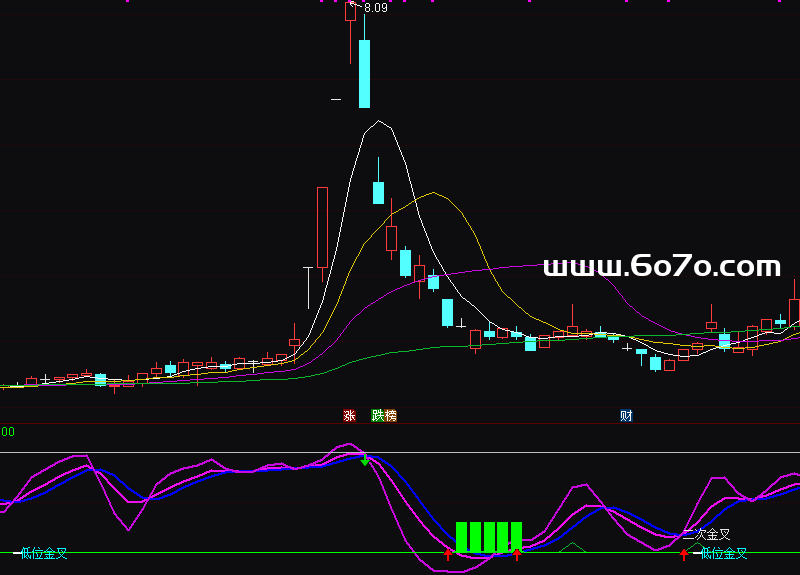Image resolution: width=800 pixels, height=575 pixels.
Task: Click the green down arrow at indicator peak
Action: pyautogui.click(x=365, y=461)
